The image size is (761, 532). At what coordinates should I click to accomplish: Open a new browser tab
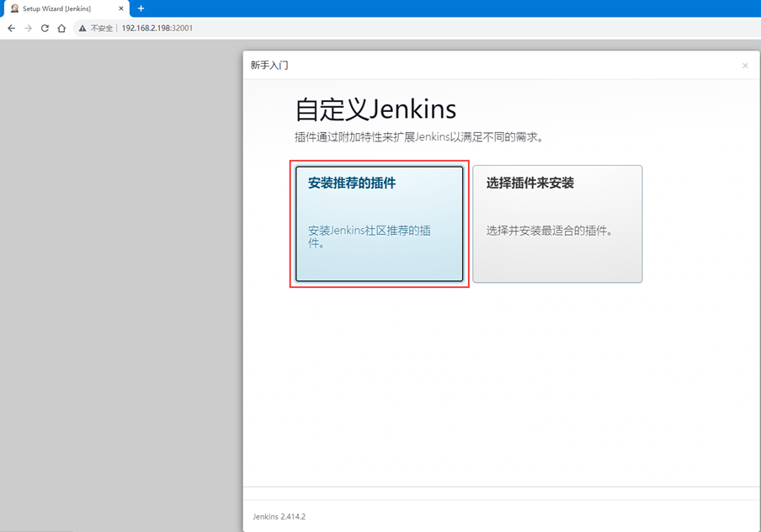point(141,8)
